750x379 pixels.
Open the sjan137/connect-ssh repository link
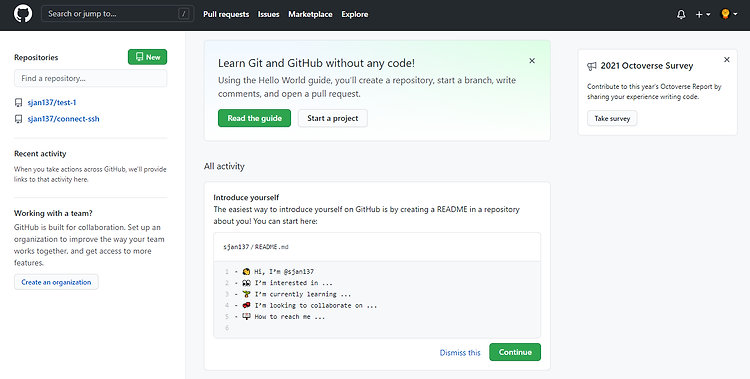point(63,119)
